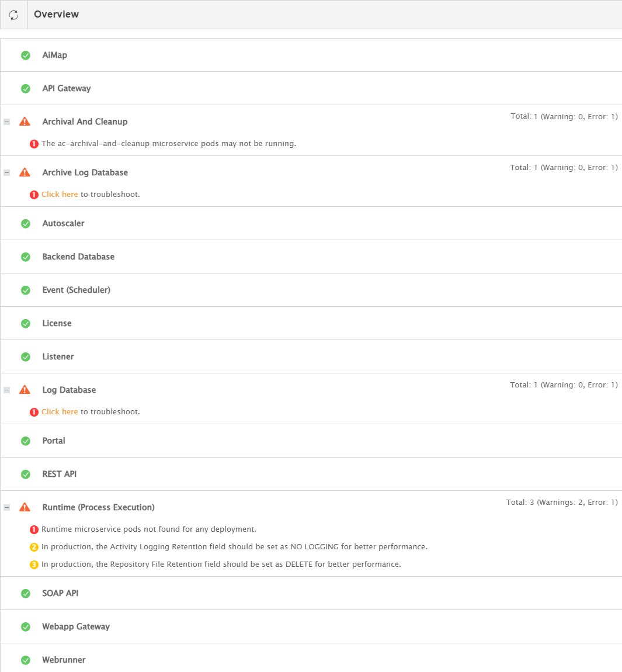This screenshot has height=672, width=622.
Task: Collapse the Archive Log Database section
Action: coord(7,173)
